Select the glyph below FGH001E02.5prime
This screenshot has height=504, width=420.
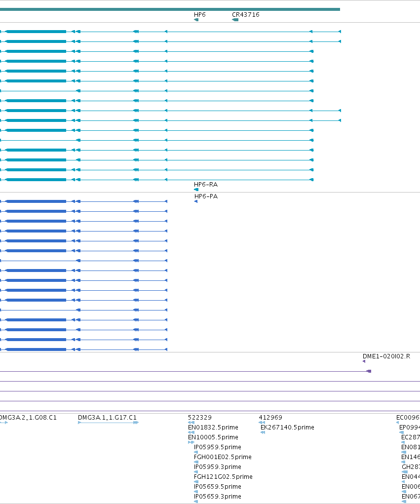(196, 462)
